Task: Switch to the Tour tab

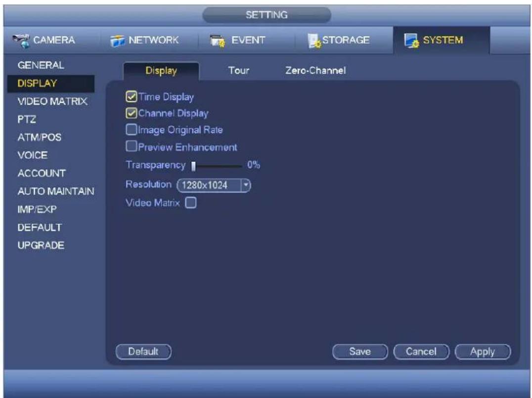Action: click(238, 71)
